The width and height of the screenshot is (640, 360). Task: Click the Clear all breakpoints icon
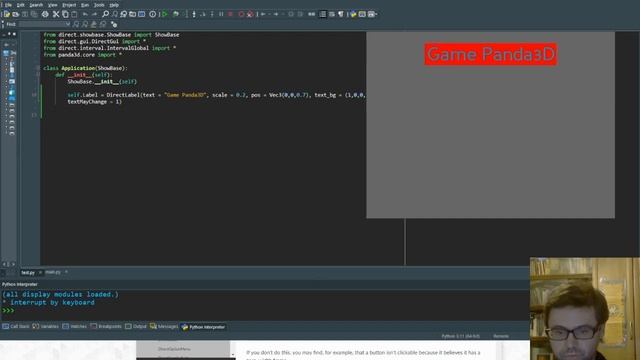coord(250,14)
